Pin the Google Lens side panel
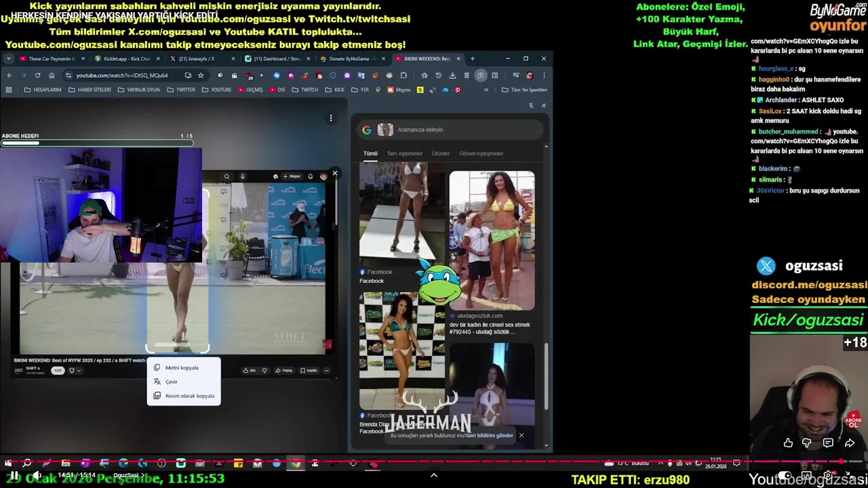The height and width of the screenshot is (488, 868). tap(531, 105)
